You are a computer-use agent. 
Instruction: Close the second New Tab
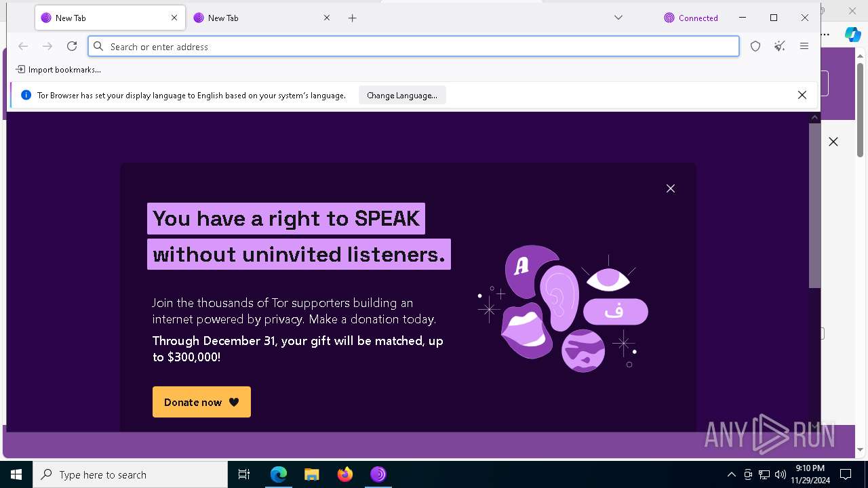tap(327, 18)
